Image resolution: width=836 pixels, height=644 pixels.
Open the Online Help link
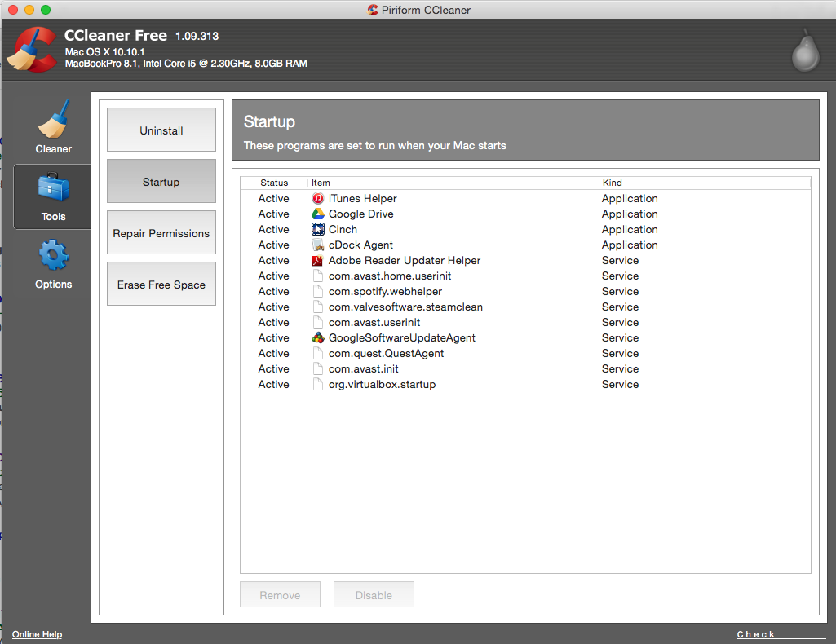38,634
